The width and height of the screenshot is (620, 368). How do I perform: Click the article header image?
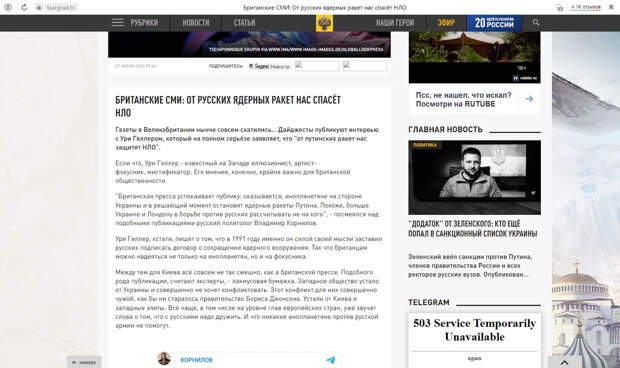click(x=249, y=45)
